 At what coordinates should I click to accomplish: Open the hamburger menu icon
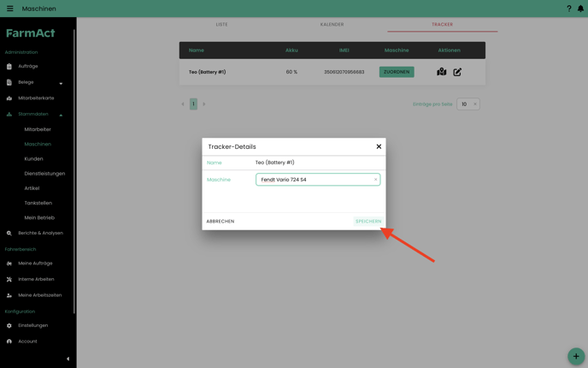coord(10,9)
